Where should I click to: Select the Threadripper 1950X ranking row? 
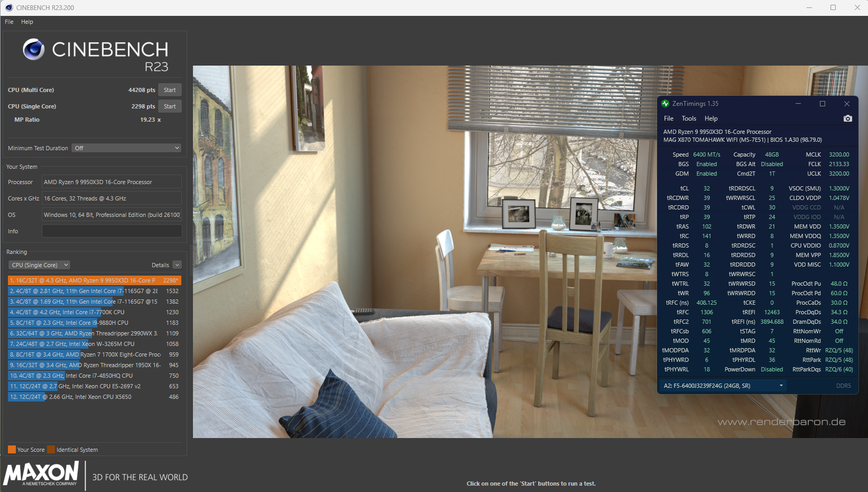[95, 365]
